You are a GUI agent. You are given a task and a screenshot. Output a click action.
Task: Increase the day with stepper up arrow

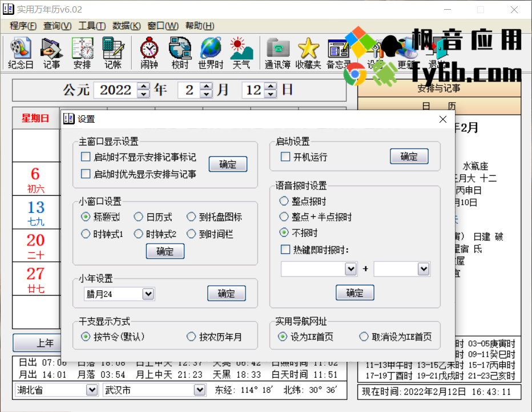(x=271, y=86)
